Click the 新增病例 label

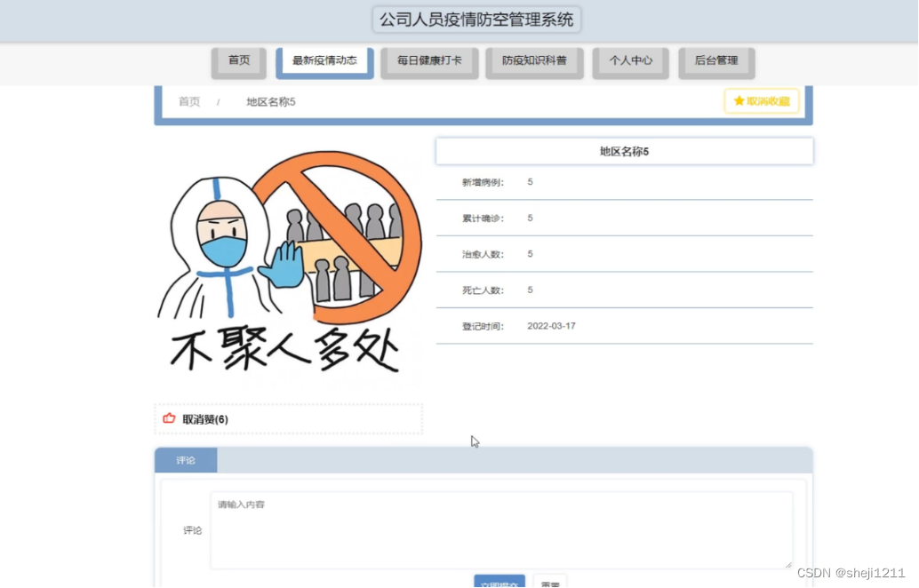[x=483, y=182]
